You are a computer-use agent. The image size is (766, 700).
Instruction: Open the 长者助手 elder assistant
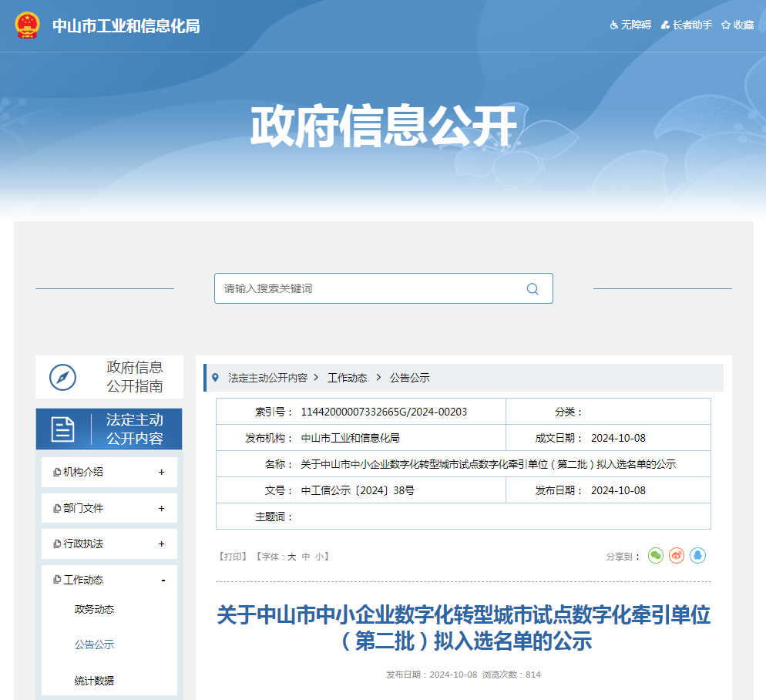click(x=687, y=25)
